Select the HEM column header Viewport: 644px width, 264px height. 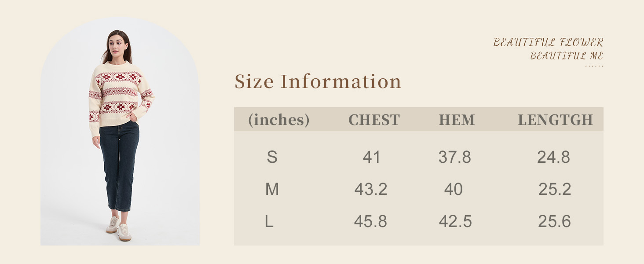457,120
